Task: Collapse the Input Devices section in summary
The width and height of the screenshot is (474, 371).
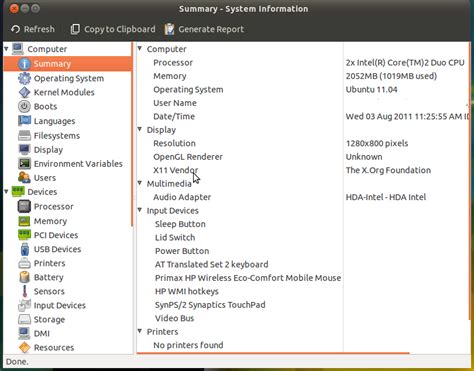Action: click(x=140, y=210)
